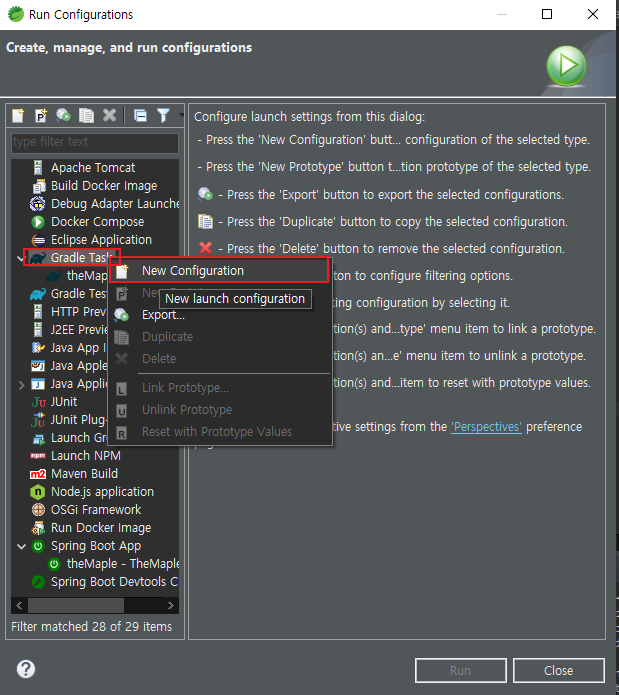
Task: Click the Run button
Action: (460, 671)
